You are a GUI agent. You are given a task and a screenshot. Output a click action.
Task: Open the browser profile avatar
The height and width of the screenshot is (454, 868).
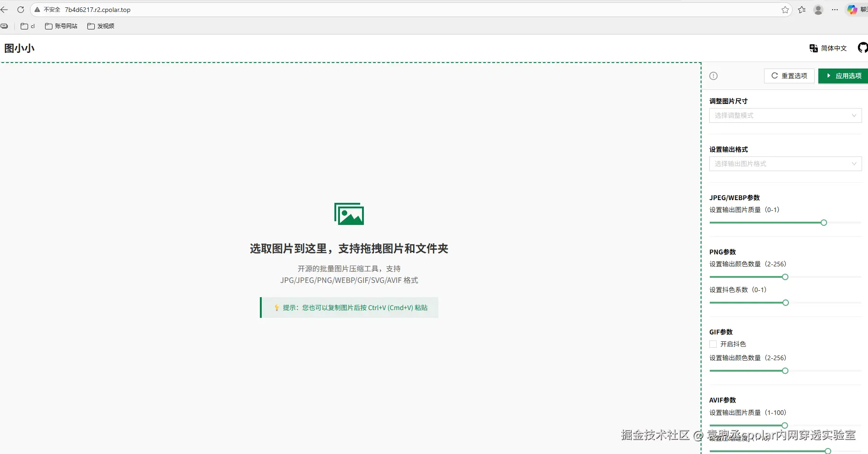(818, 10)
